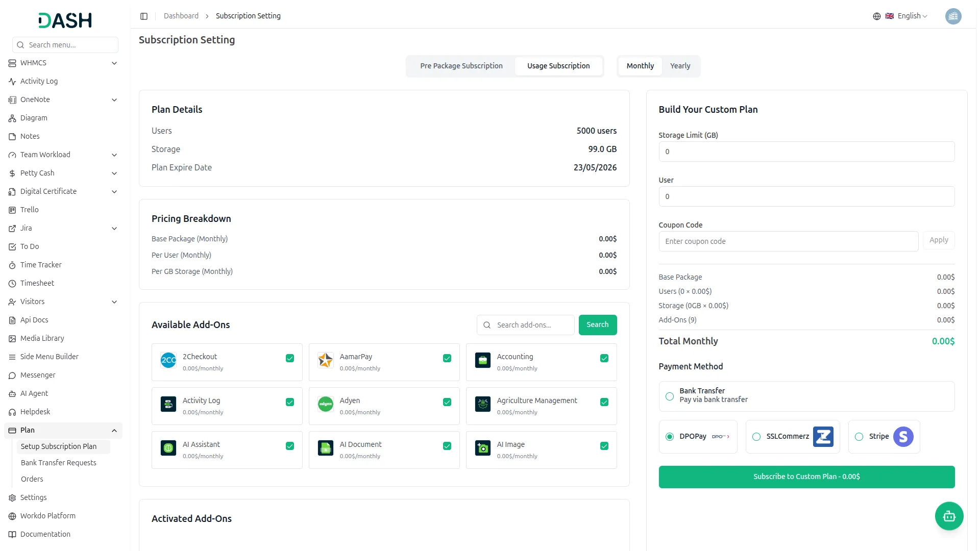Go to Dashboard breadcrumb link

181,16
